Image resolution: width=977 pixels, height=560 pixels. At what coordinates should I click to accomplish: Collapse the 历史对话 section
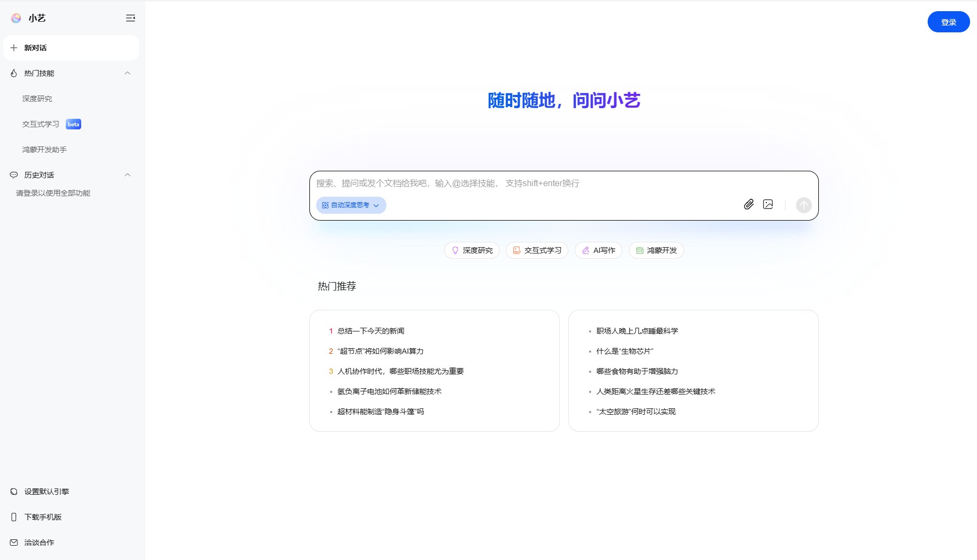point(127,175)
